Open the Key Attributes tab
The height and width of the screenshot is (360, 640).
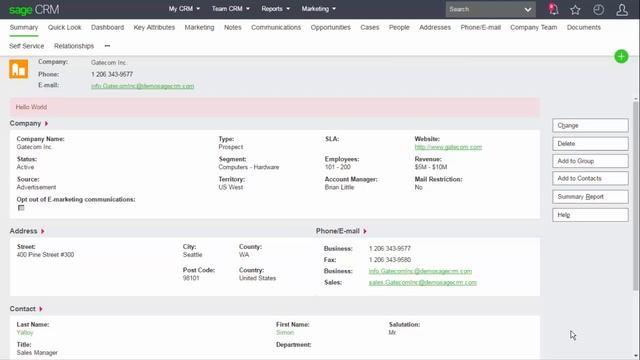pyautogui.click(x=154, y=27)
